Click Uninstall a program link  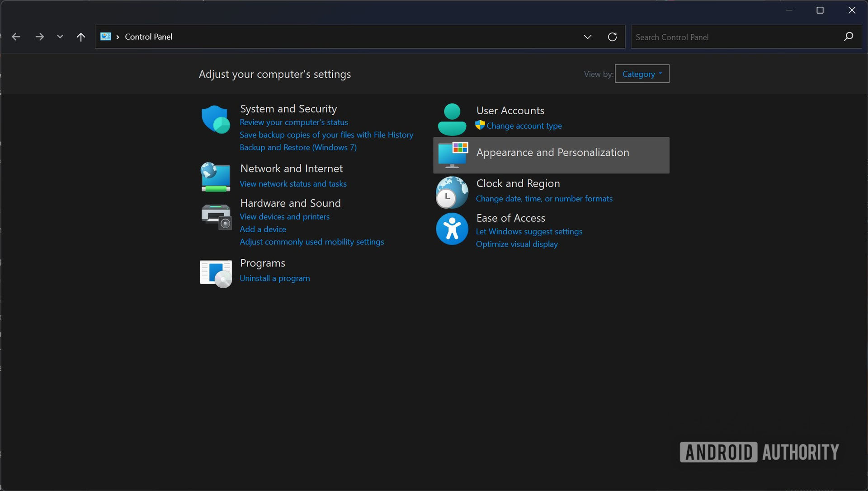tap(275, 278)
